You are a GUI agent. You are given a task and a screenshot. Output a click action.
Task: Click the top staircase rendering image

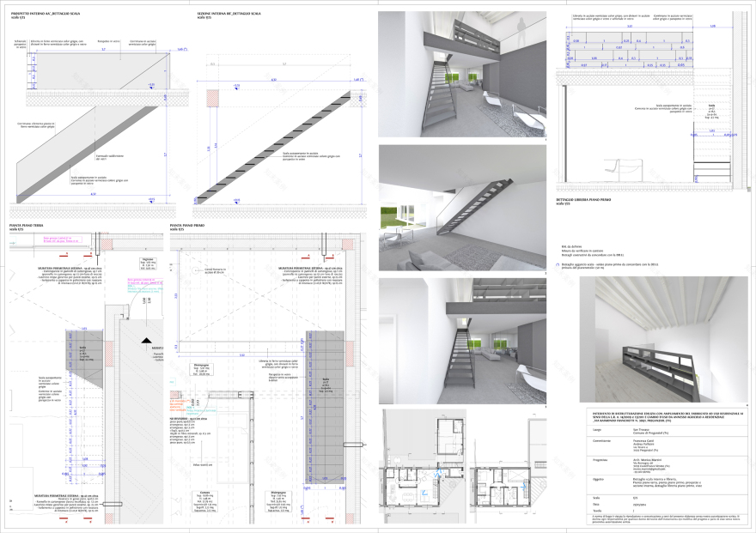coord(461,74)
